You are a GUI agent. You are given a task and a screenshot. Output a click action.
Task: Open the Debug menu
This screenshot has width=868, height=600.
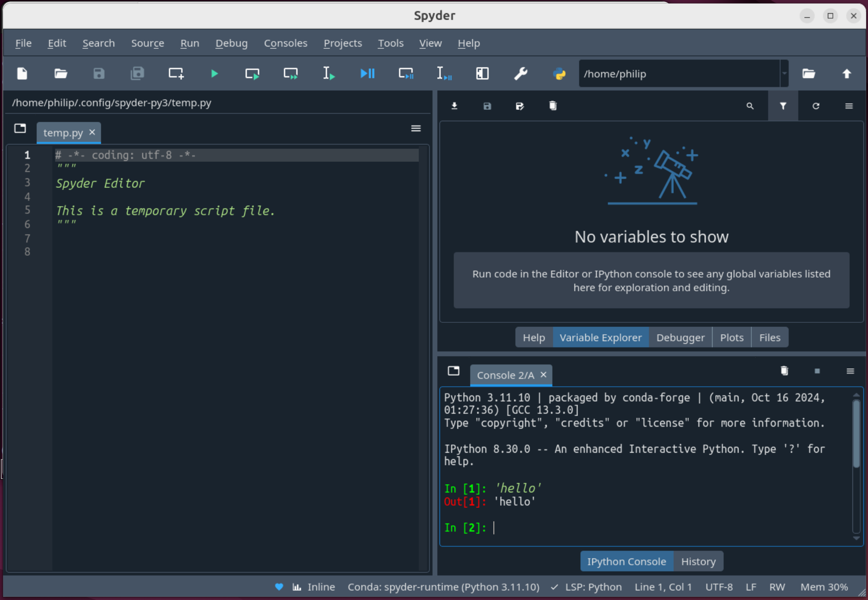[232, 43]
